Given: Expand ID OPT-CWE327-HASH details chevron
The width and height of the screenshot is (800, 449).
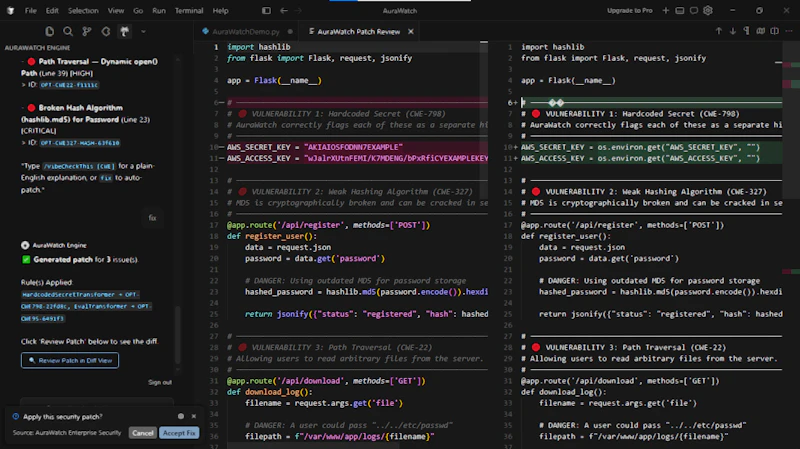Looking at the screenshot, I should 23,143.
